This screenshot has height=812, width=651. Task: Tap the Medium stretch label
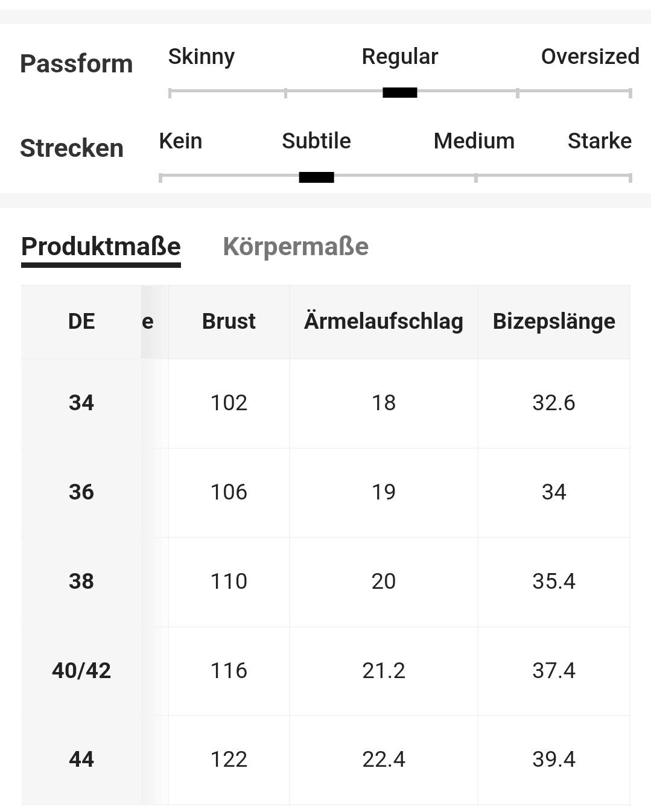[474, 141]
